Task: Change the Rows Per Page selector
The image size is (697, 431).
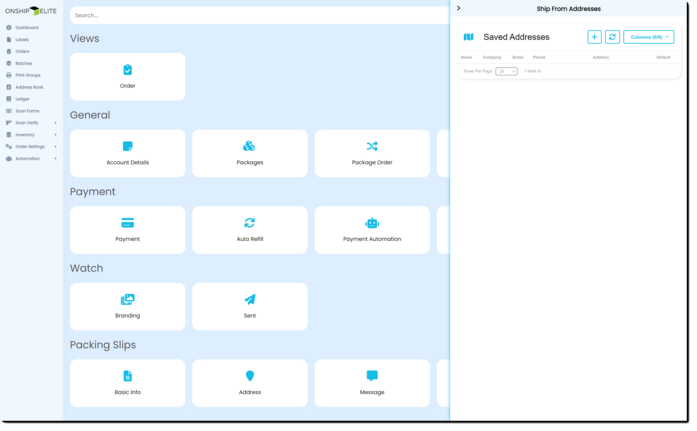Action: click(506, 71)
